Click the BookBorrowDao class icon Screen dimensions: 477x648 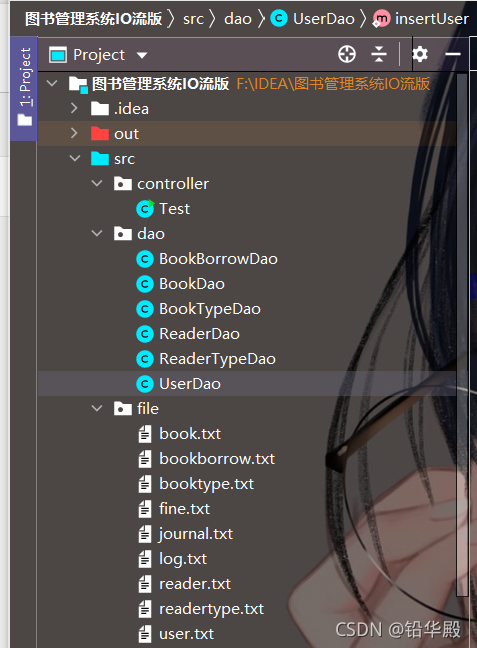[145, 259]
